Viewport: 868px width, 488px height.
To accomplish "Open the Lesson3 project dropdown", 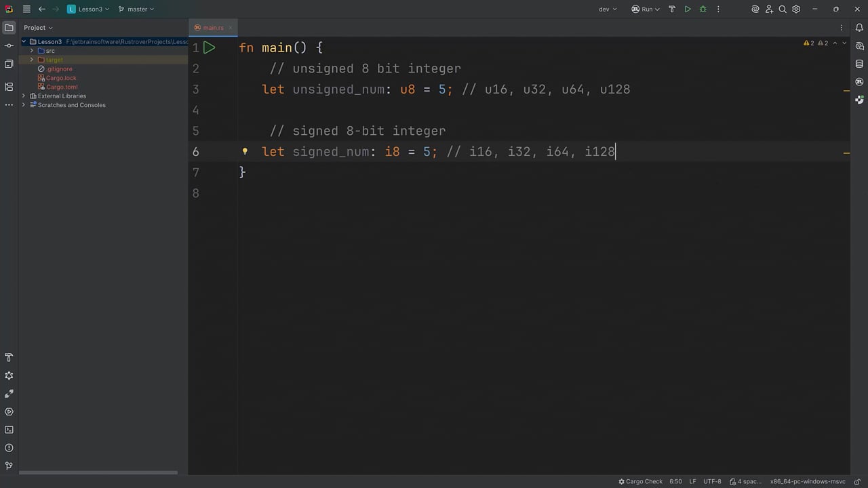I will click(88, 9).
